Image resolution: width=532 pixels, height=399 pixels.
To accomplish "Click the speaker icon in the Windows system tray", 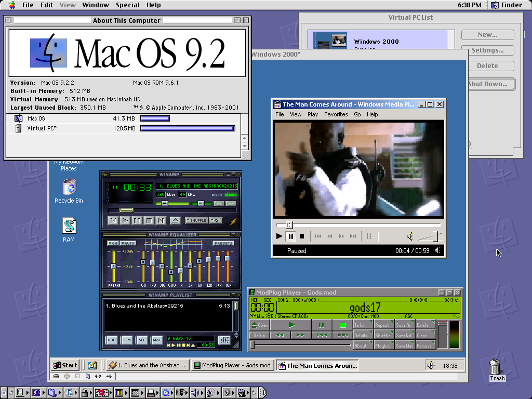I will 431,365.
